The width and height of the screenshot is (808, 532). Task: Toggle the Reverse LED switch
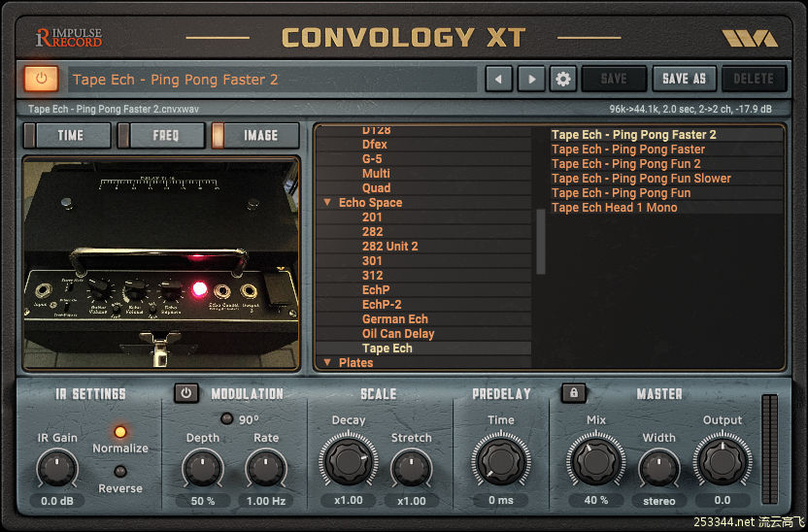coord(120,471)
